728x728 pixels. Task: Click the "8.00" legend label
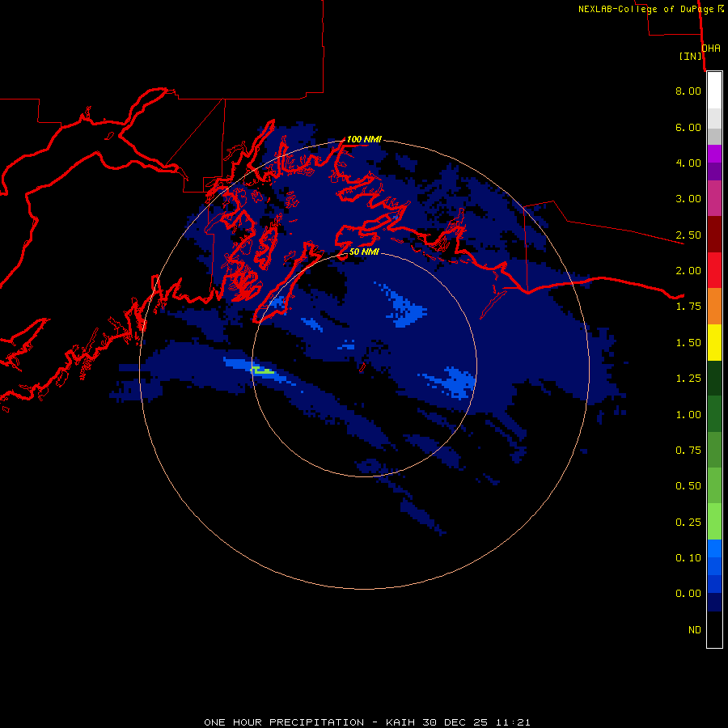pyautogui.click(x=688, y=91)
